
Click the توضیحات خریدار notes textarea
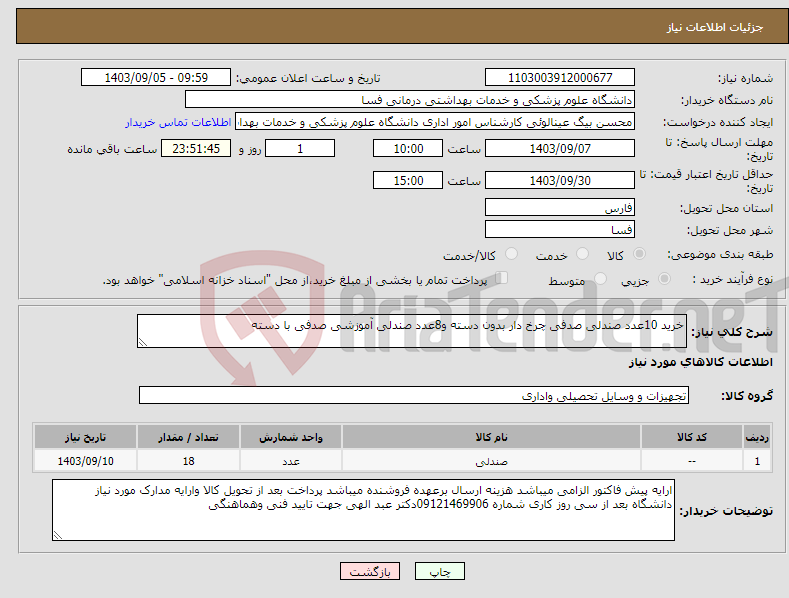[x=363, y=510]
